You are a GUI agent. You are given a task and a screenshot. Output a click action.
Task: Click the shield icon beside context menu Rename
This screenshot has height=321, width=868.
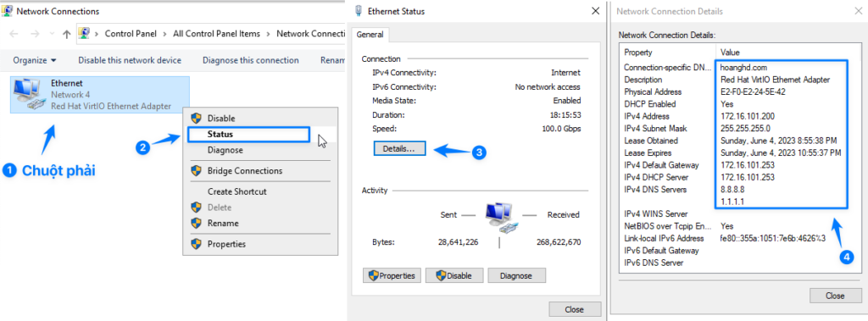(196, 223)
